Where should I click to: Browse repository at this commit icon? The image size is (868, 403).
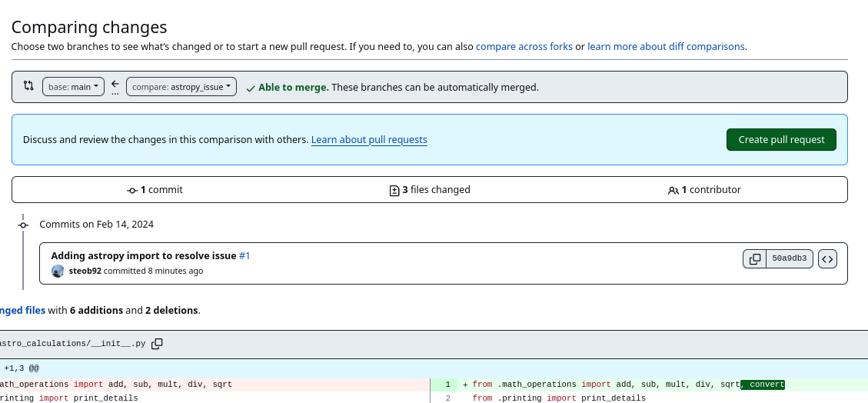pyautogui.click(x=827, y=259)
